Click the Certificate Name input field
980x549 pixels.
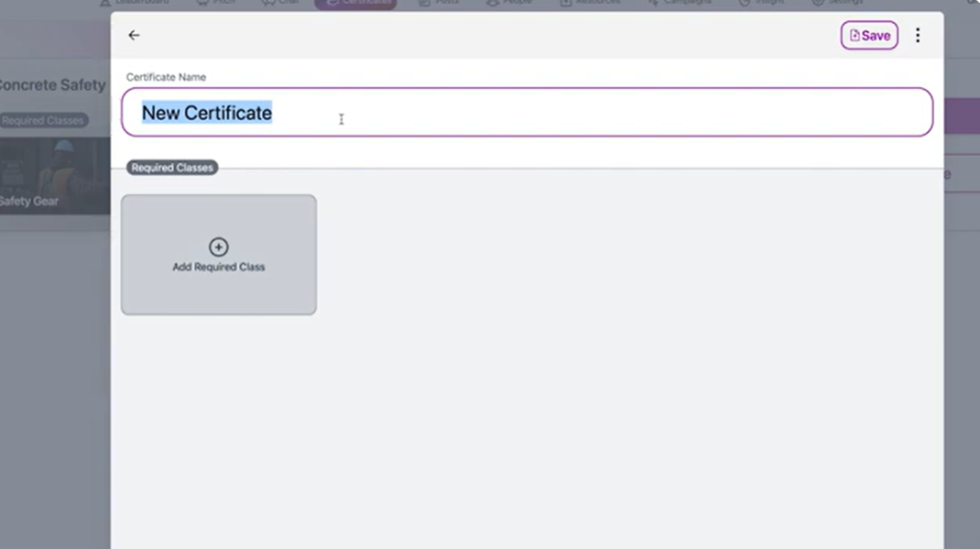coord(550,112)
